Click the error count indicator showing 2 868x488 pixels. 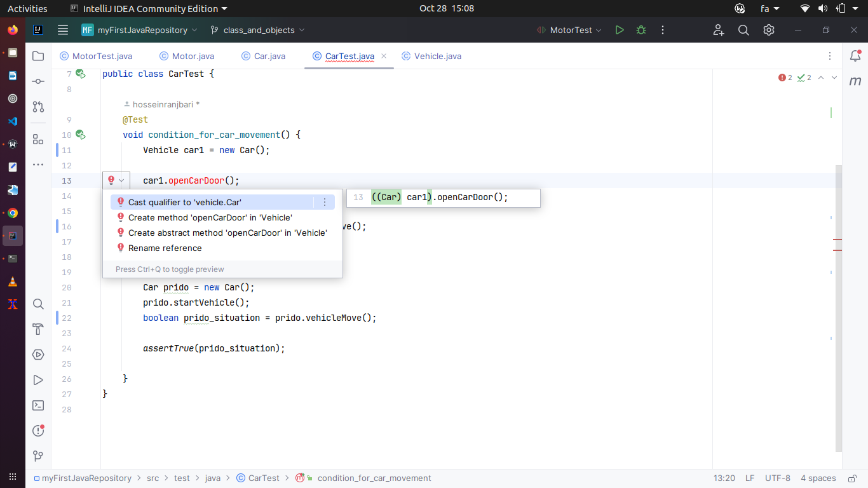point(785,78)
